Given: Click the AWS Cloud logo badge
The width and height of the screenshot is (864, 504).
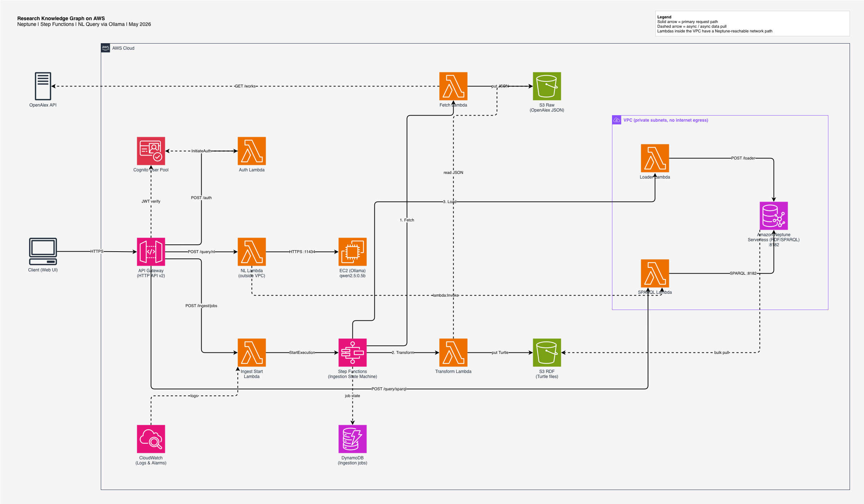Looking at the screenshot, I should tap(105, 48).
